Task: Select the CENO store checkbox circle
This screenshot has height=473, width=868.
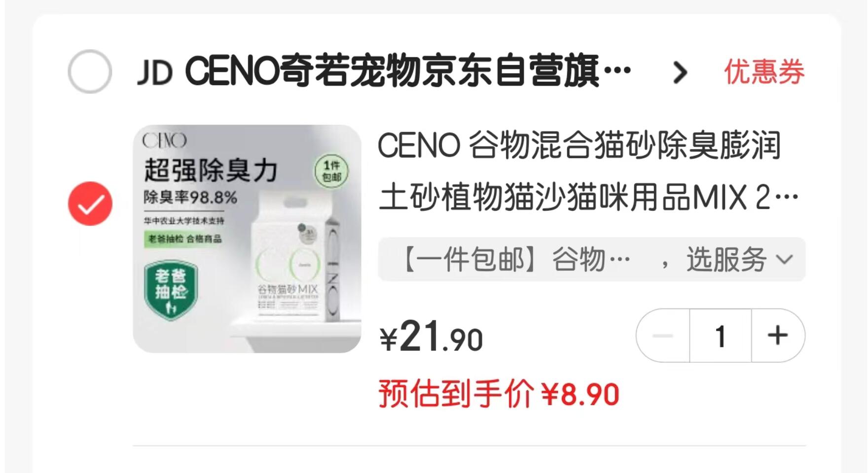Action: tap(90, 71)
